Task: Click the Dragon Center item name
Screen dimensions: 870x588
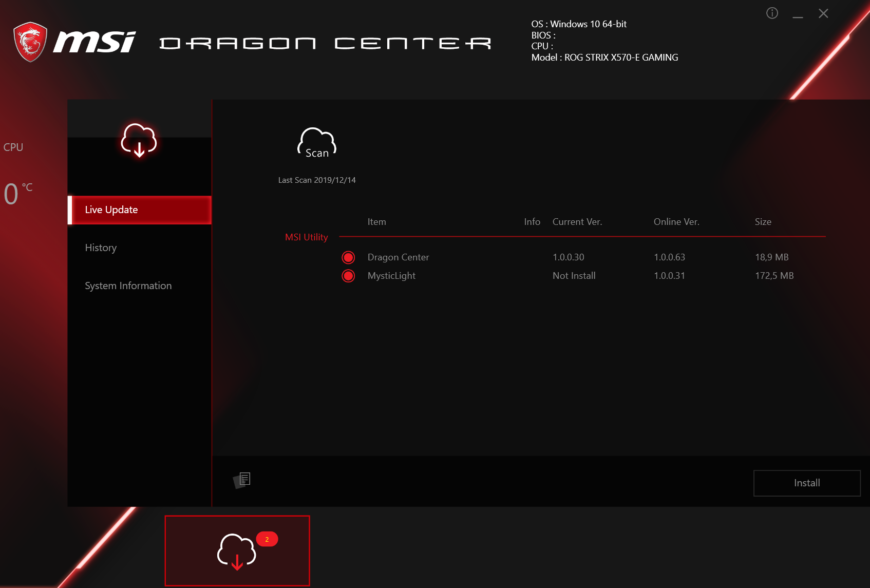Action: (x=398, y=257)
